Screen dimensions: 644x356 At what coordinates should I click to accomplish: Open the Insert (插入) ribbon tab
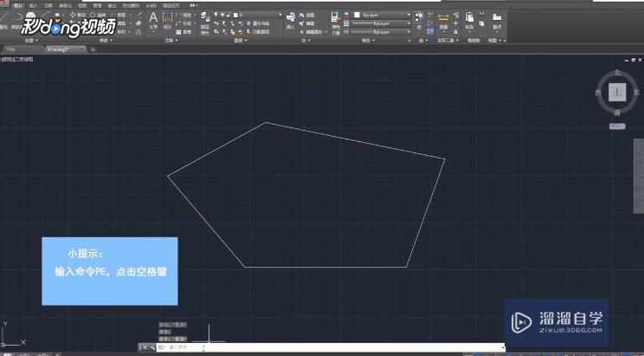pos(33,6)
